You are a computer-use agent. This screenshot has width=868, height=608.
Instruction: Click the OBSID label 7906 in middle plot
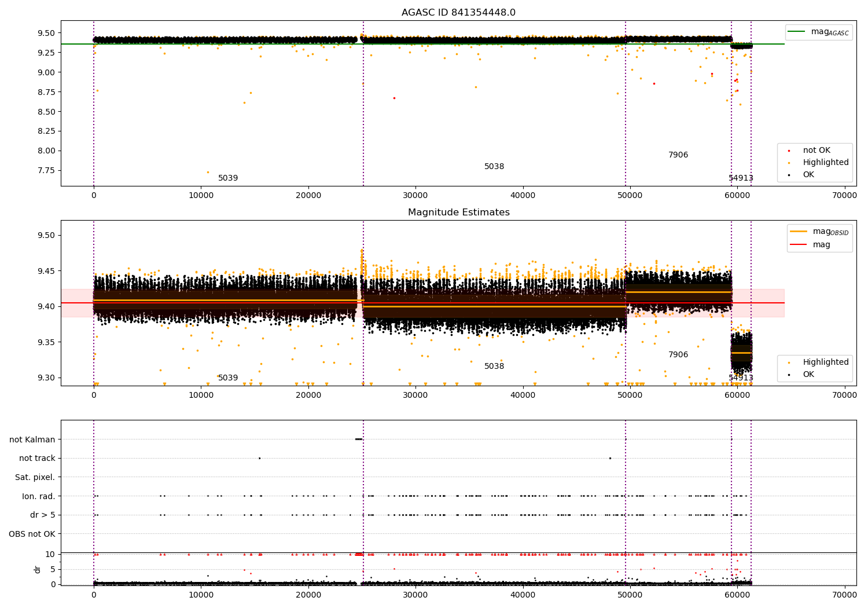(x=678, y=355)
